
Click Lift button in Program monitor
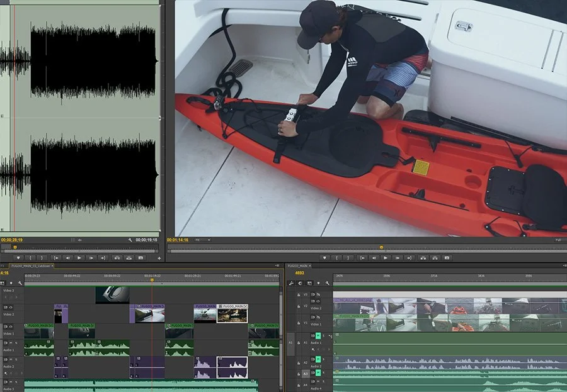(x=423, y=258)
